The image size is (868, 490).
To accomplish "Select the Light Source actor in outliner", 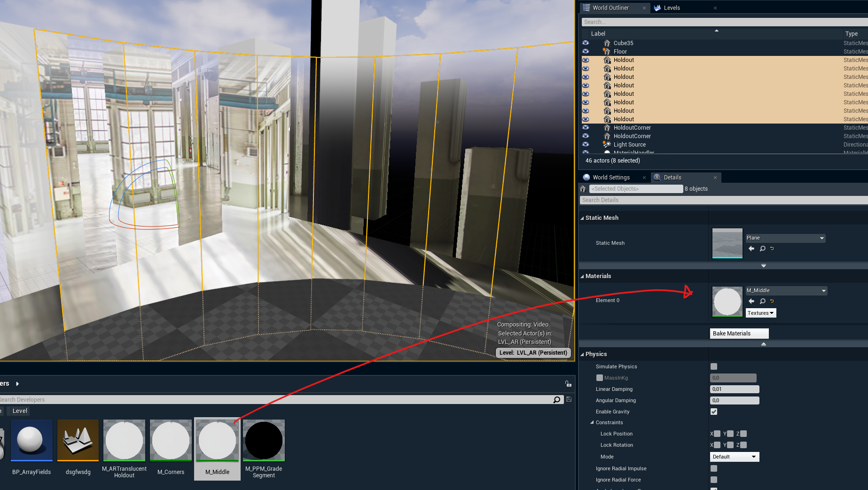I will pyautogui.click(x=629, y=145).
